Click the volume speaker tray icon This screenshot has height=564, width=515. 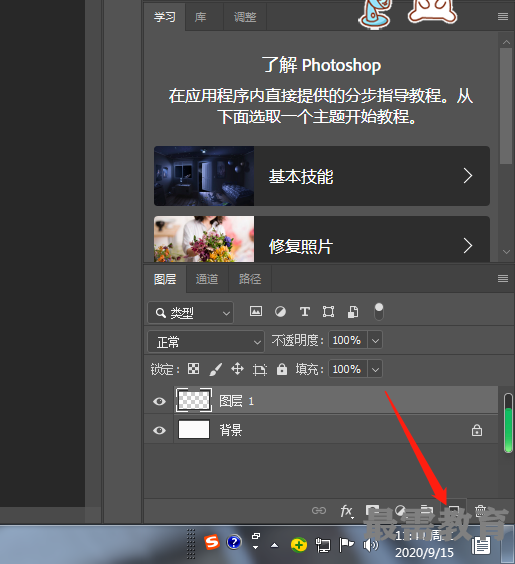(x=370, y=545)
